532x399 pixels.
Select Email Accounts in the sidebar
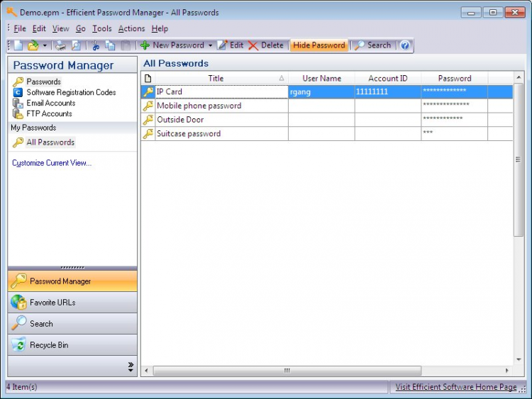tap(44, 103)
